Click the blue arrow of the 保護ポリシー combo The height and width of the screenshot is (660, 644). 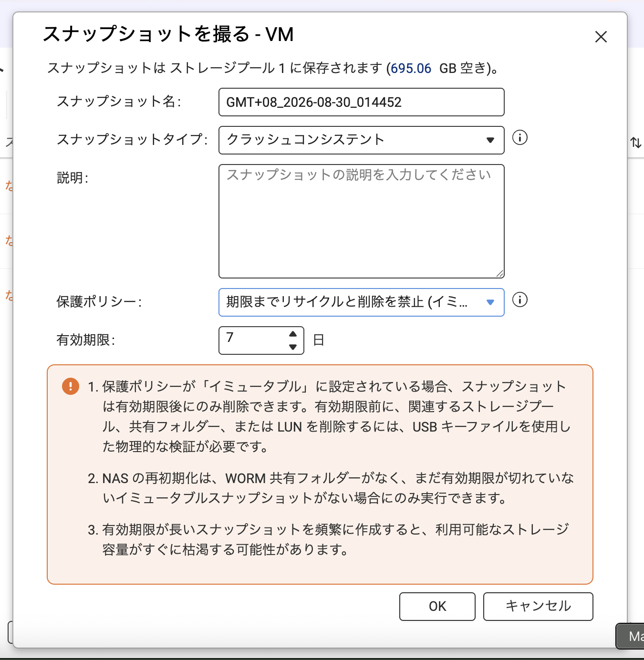click(x=490, y=302)
